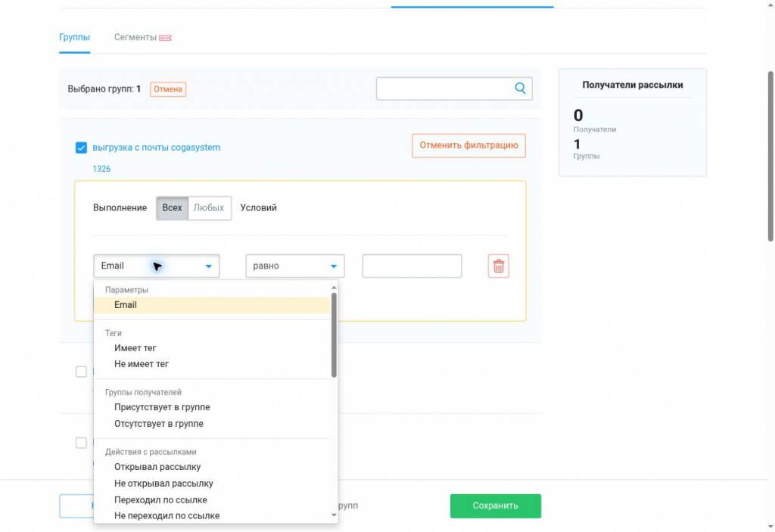775x532 pixels.
Task: Click the page's vertical scrollbar thumb
Action: tap(770, 156)
